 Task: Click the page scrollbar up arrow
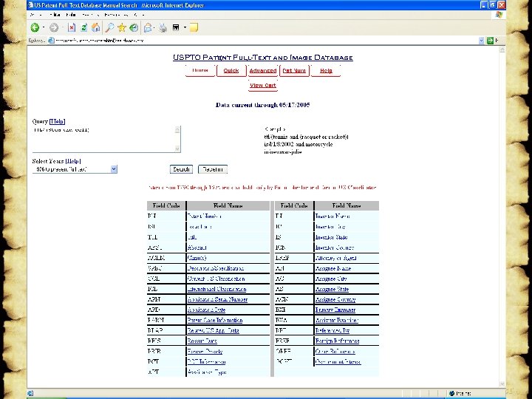[502, 50]
